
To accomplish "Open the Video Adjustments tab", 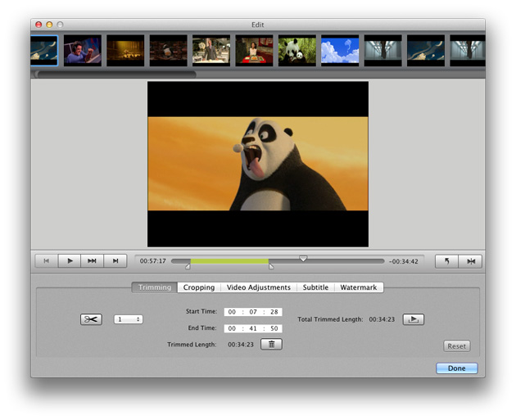I will [259, 287].
